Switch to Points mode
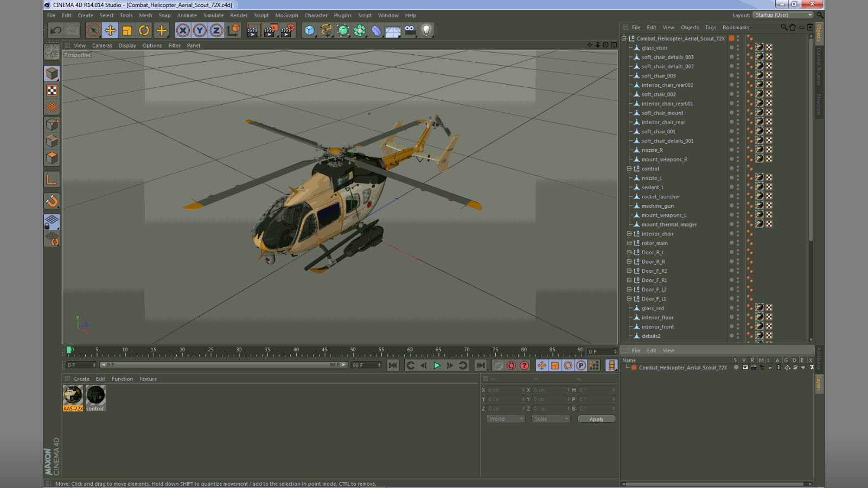Screen dimensions: 868x488 coord(52,125)
